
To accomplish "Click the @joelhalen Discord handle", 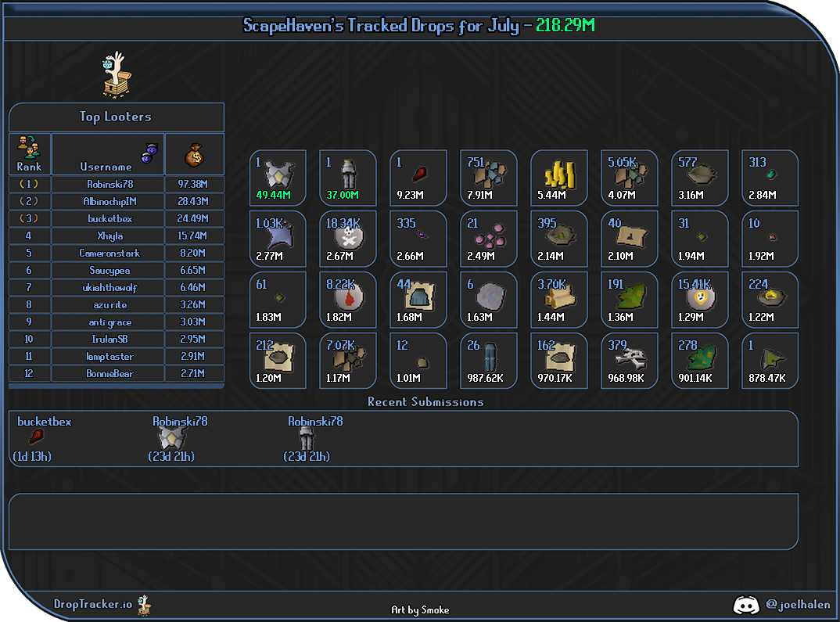I will (798, 604).
